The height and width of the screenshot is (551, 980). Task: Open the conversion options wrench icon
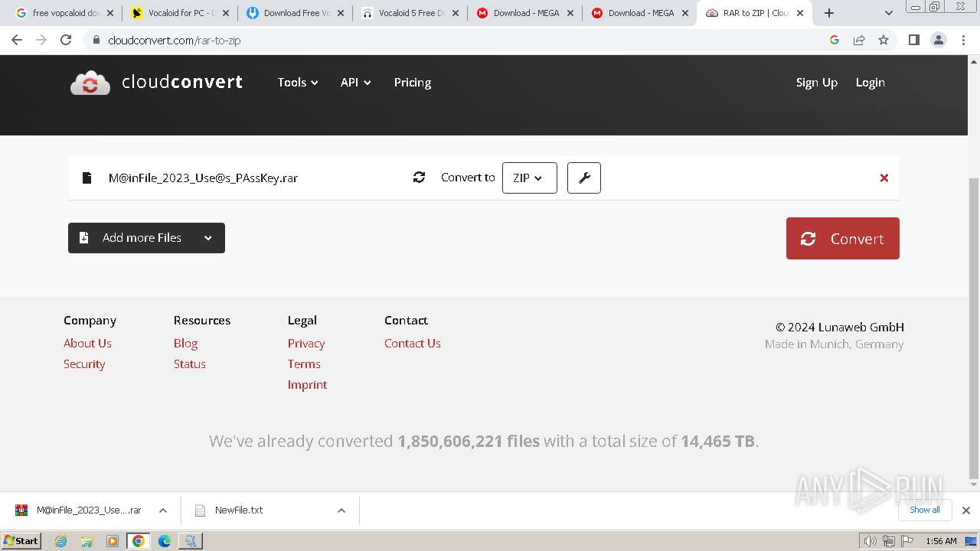(x=584, y=178)
